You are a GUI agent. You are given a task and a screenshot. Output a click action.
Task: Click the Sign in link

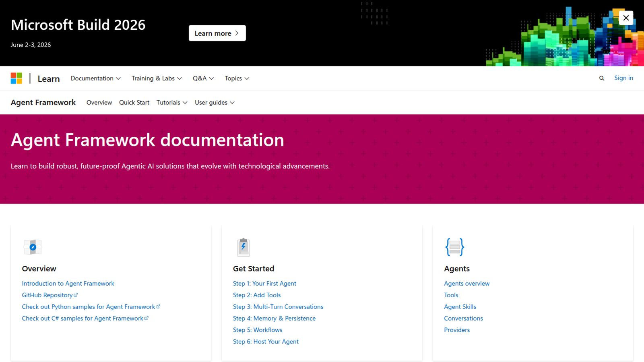(623, 78)
